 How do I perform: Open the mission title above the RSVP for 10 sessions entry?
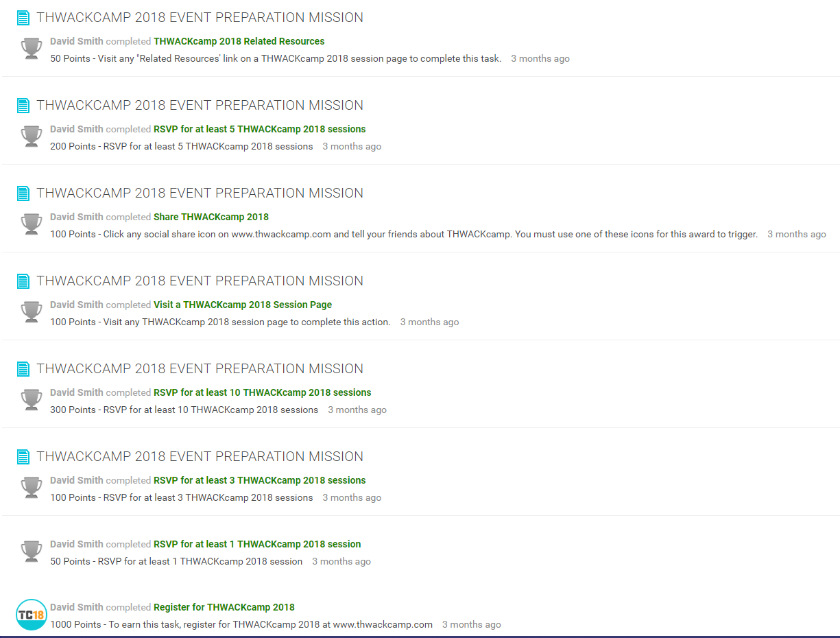200,369
